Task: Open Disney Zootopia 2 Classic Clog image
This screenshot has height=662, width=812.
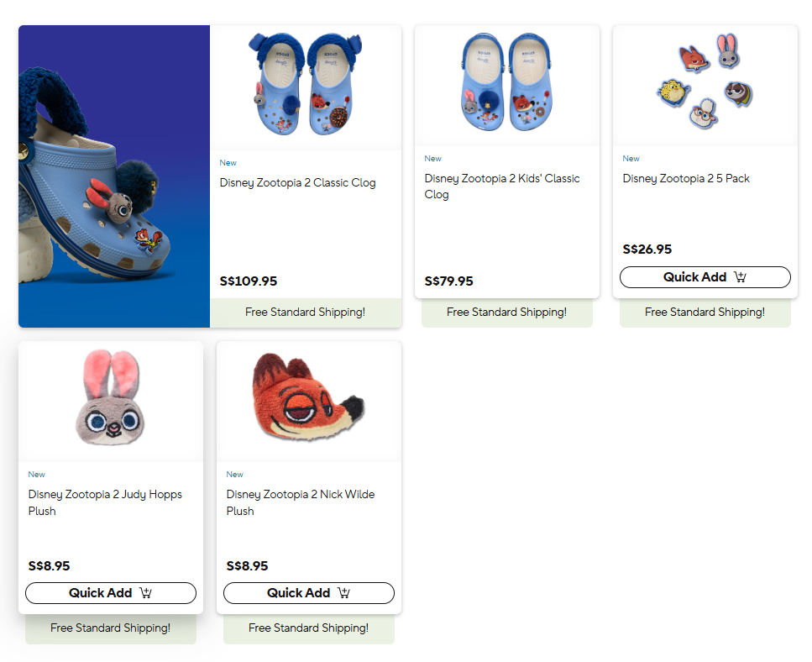Action: coord(306,84)
